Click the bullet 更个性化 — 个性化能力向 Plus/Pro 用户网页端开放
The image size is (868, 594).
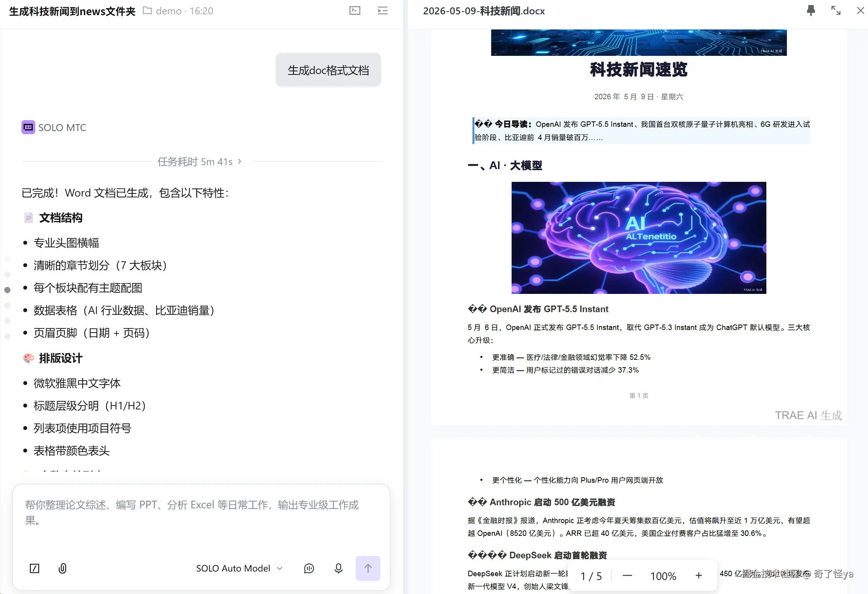click(x=578, y=480)
